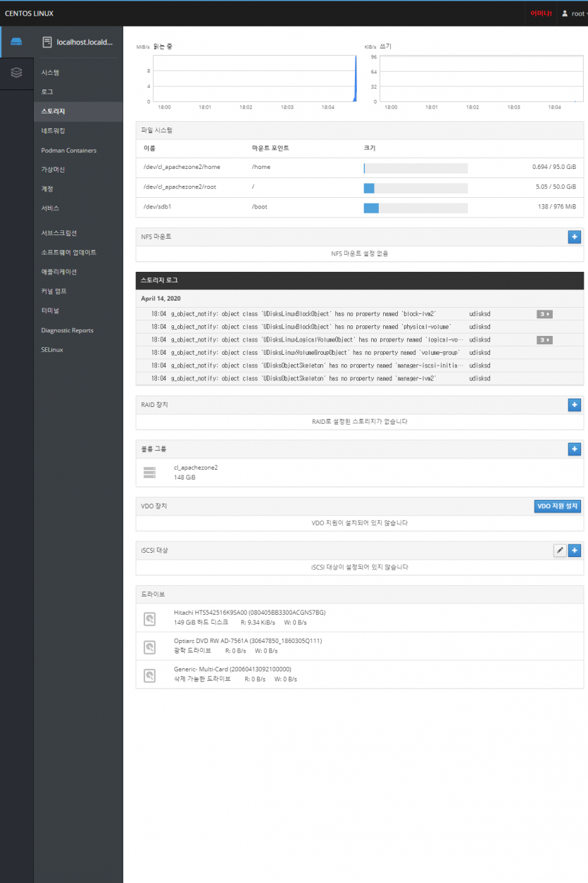The width and height of the screenshot is (588, 883).
Task: Expand the logical-volume log entry count badge
Action: point(544,340)
